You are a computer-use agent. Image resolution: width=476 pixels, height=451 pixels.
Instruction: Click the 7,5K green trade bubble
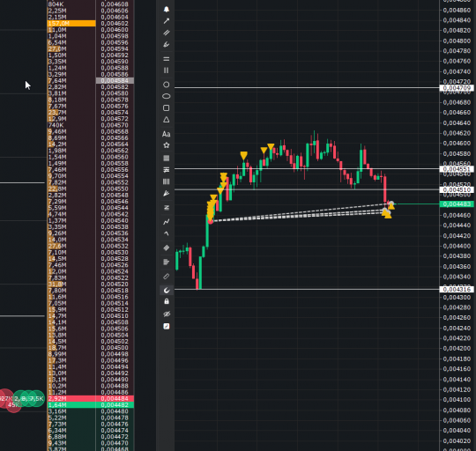pyautogui.click(x=37, y=398)
